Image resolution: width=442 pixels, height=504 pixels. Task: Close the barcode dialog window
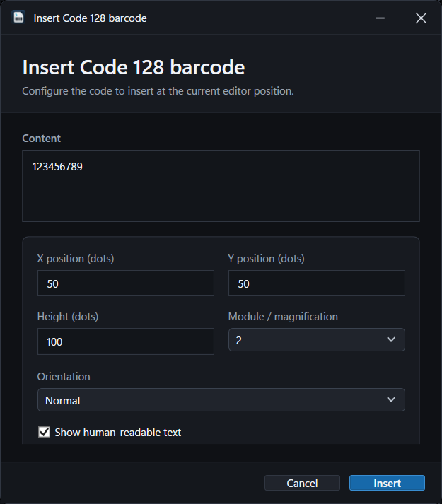(421, 18)
